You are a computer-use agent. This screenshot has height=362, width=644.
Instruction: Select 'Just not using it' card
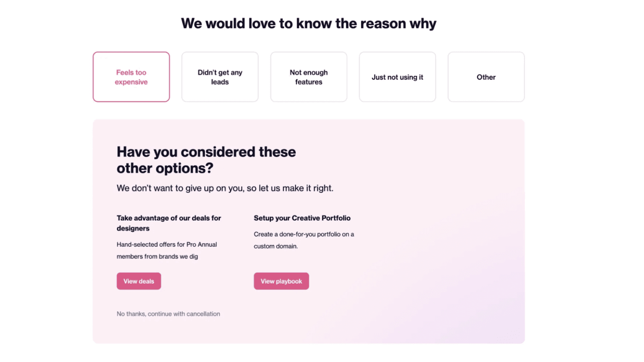click(397, 77)
